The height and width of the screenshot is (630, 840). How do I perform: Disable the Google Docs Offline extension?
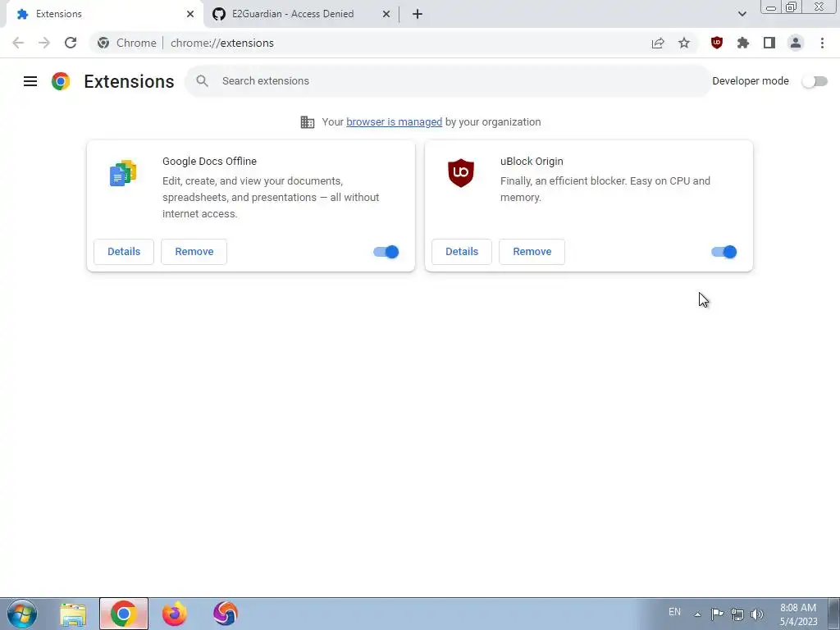[x=386, y=252]
